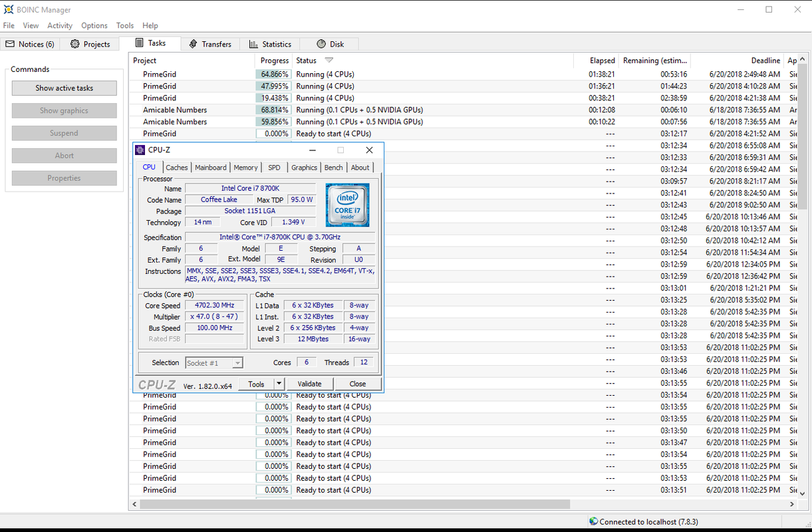The image size is (812, 532).
Task: Select the Amicable Numbers task at 59.856%
Action: coord(463,122)
